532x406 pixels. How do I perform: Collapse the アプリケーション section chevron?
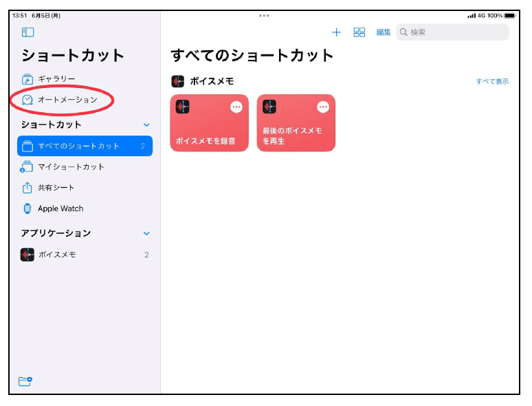(x=146, y=233)
